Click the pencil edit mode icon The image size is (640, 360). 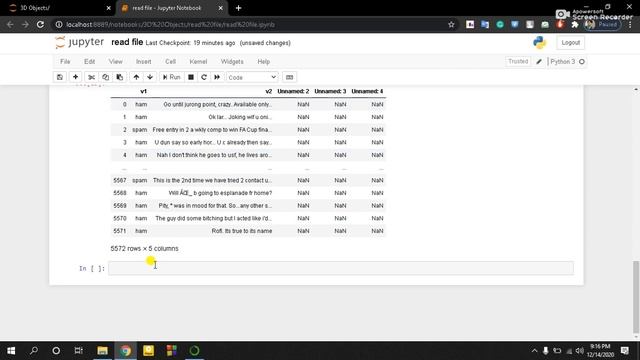[539, 62]
